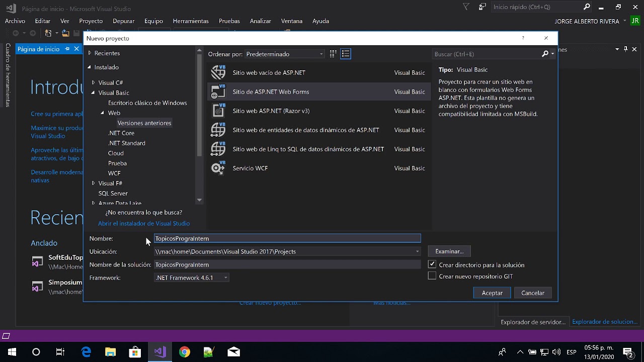Screen dimensions: 644x362
Task: Click the Nombre de la solución field
Action: pos(287,264)
